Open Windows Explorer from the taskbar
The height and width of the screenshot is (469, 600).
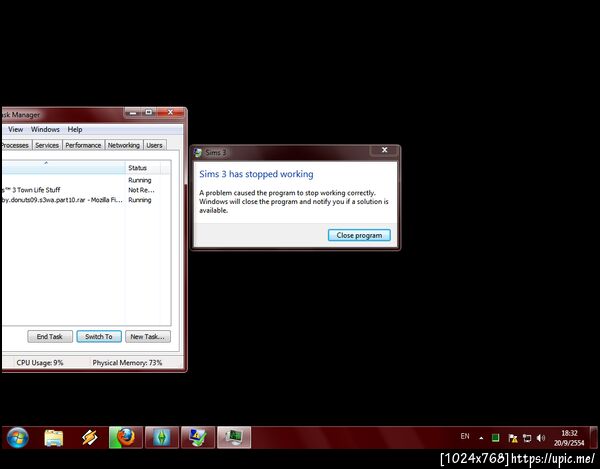pos(54,438)
